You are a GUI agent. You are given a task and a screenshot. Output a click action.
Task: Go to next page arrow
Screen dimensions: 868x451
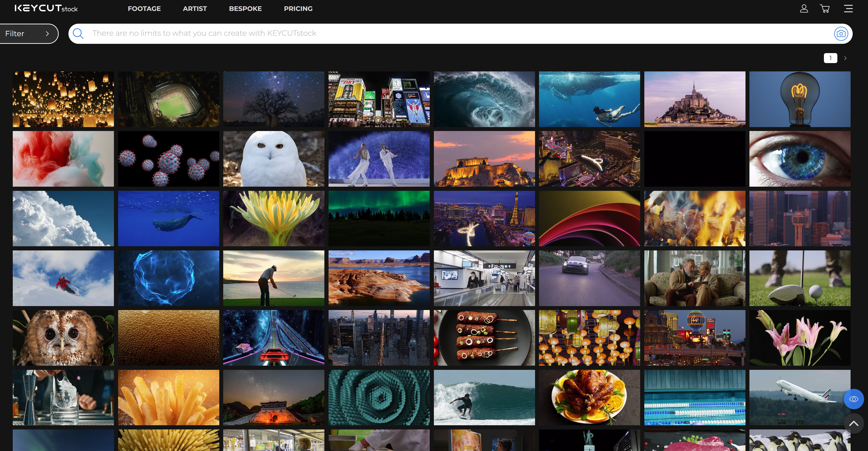coord(845,58)
